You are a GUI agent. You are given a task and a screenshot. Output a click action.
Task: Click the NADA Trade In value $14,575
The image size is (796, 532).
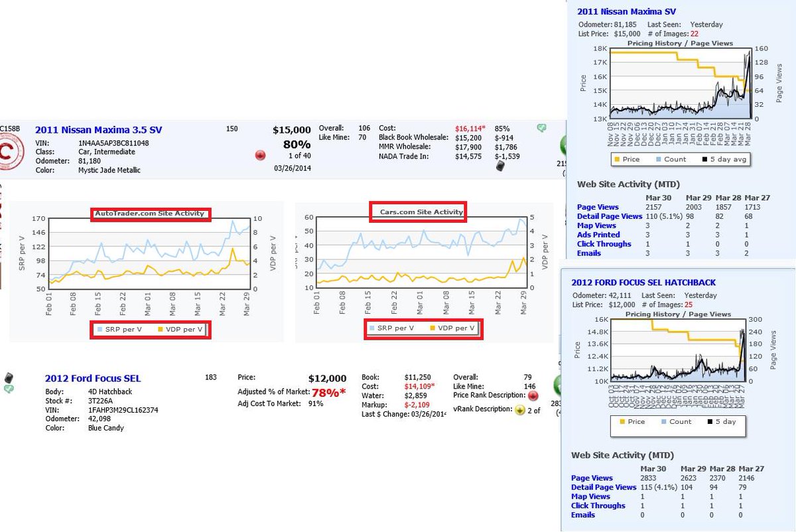468,156
